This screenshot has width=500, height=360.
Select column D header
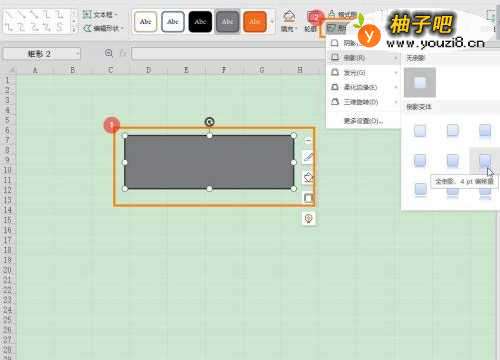pos(148,70)
